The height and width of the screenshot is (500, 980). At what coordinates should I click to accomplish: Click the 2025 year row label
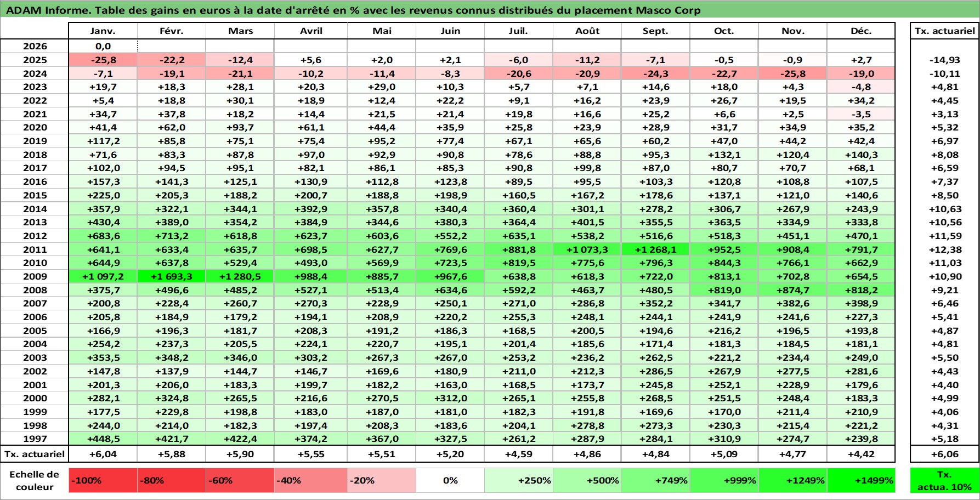coord(35,60)
